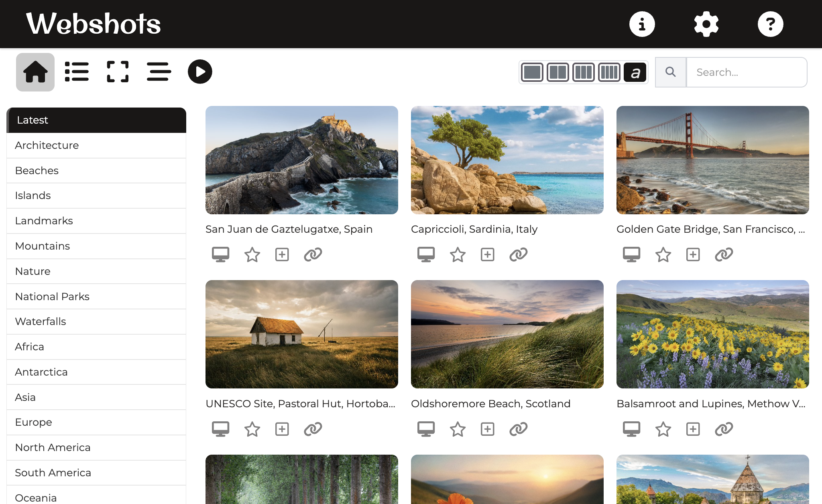Open the Islands category

point(96,195)
